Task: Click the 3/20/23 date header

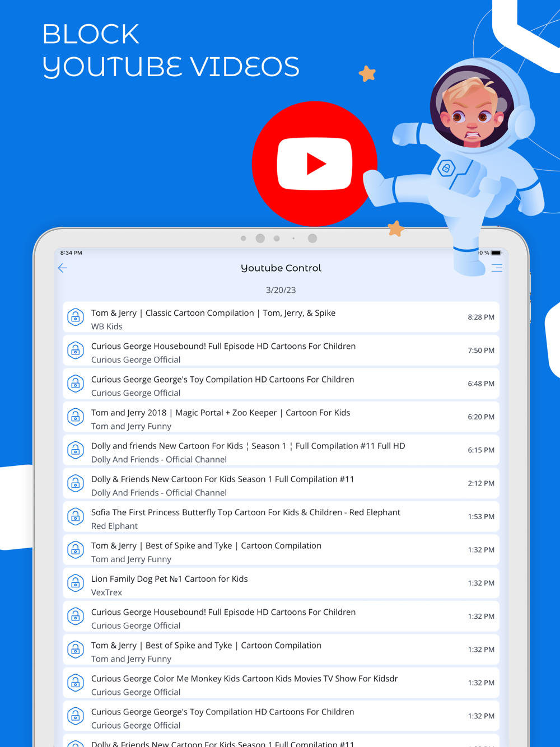Action: pyautogui.click(x=281, y=290)
